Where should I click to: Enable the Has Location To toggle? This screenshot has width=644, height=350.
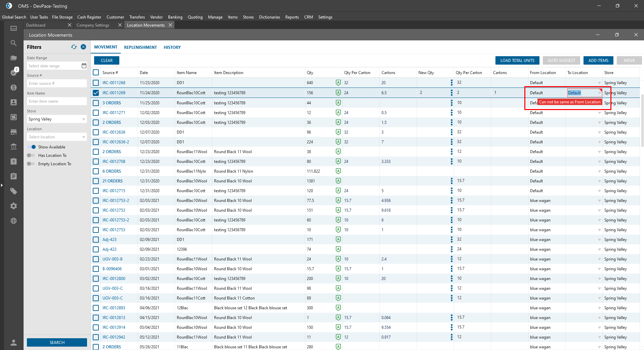(31, 155)
